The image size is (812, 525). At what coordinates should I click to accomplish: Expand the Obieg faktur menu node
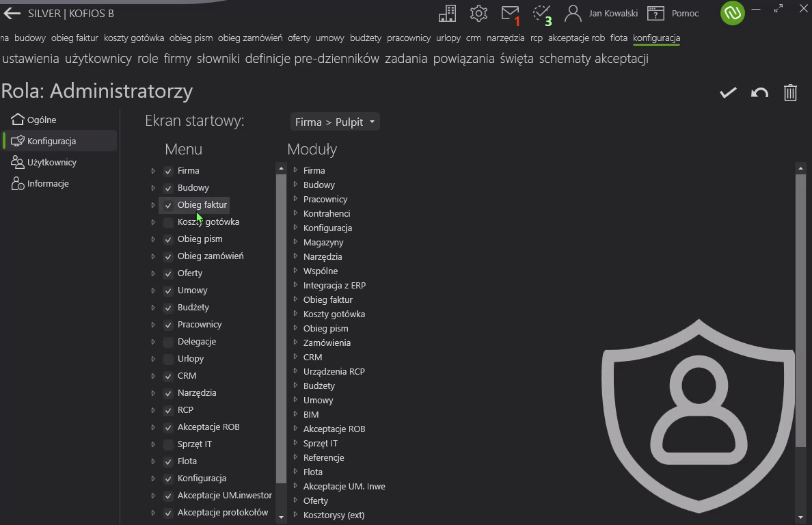click(x=153, y=205)
